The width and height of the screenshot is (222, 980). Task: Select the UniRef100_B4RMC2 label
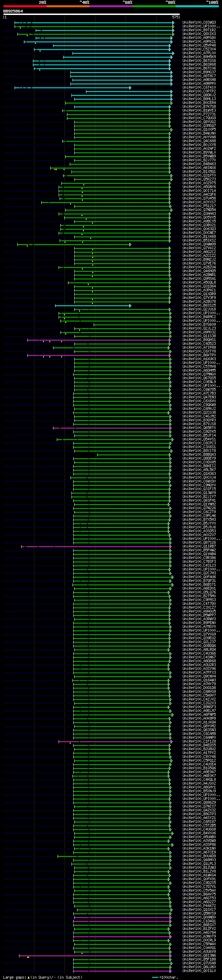click(x=199, y=317)
